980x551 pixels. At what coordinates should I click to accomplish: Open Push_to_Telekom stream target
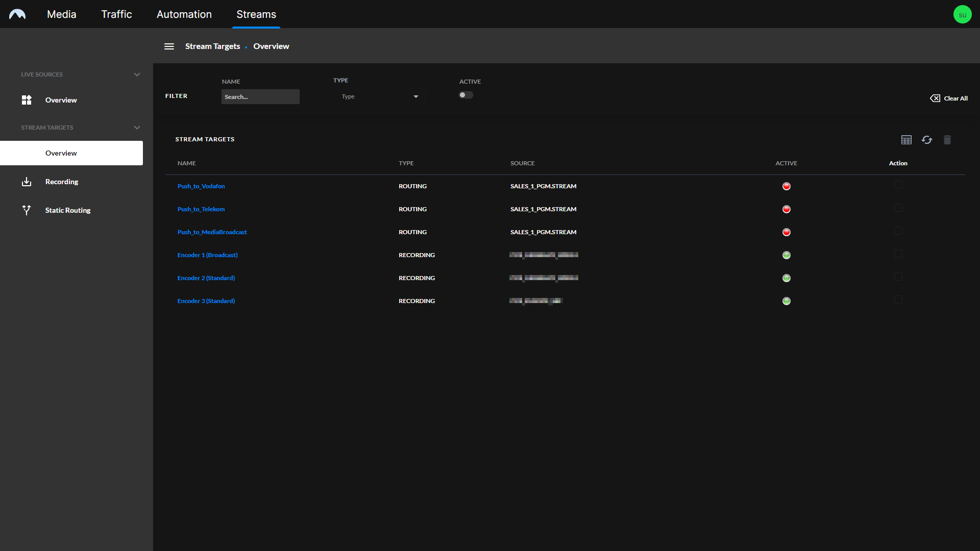[201, 209]
